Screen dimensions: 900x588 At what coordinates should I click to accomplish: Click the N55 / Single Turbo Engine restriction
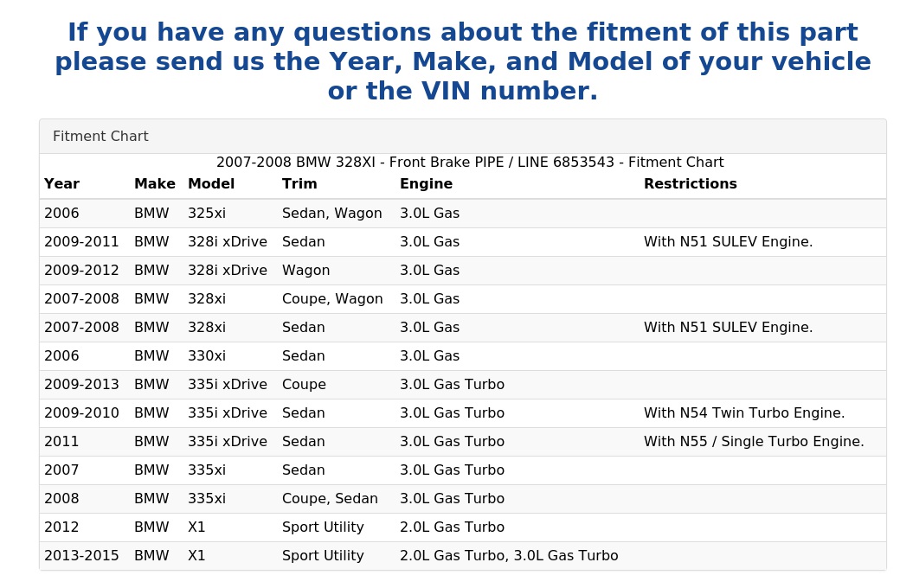tap(755, 442)
